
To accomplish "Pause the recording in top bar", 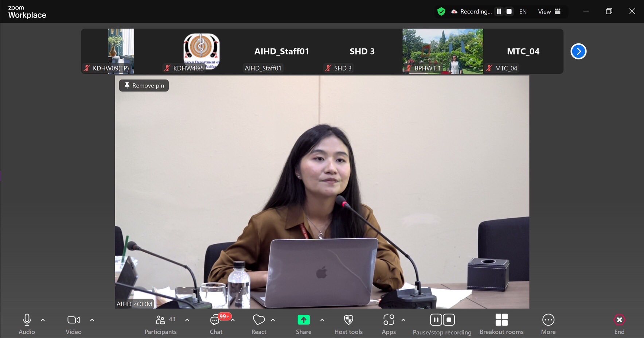I will click(x=499, y=12).
